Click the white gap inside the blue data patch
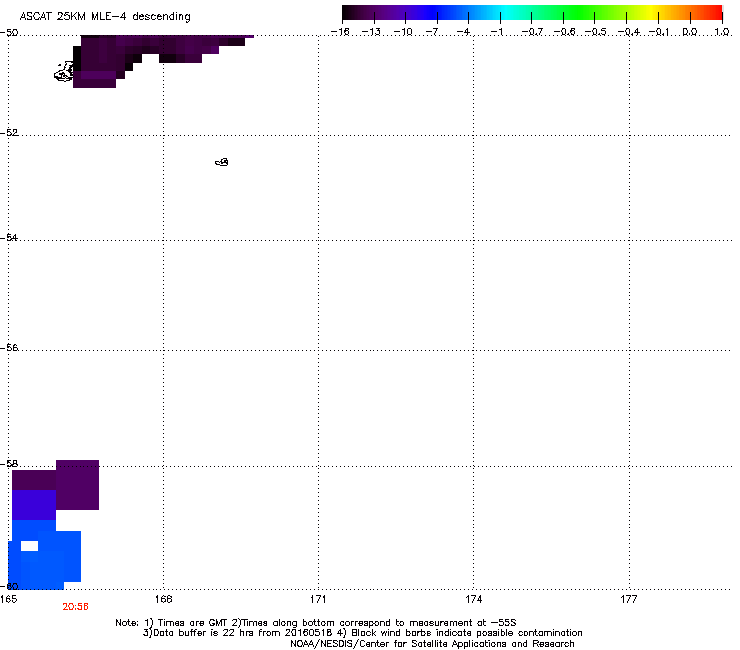740x650 pixels. 29,546
